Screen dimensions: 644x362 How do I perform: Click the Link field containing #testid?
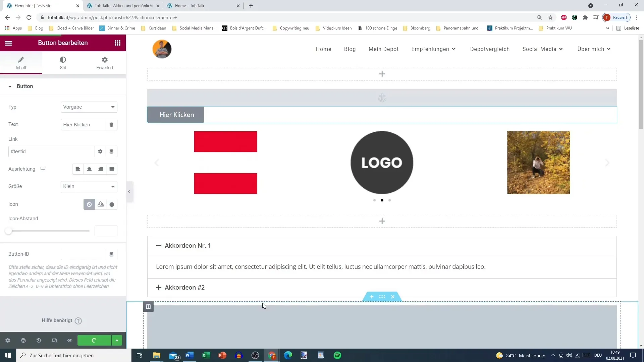[51, 152]
